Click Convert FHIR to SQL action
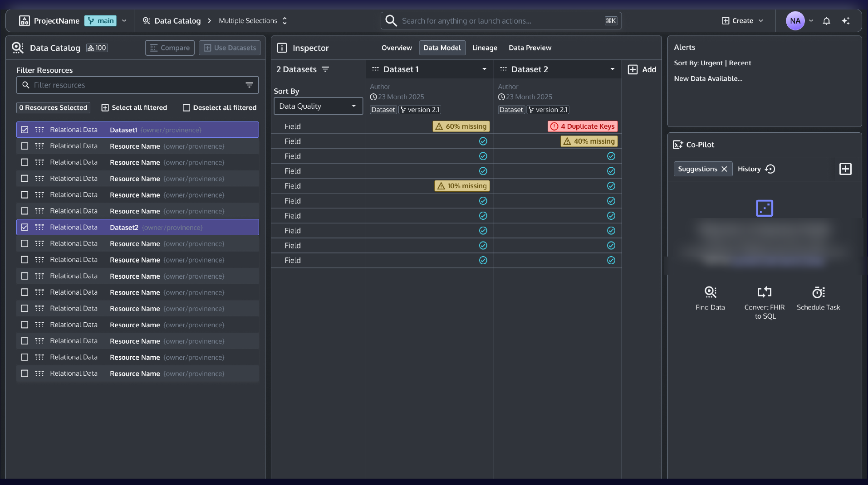 (765, 303)
